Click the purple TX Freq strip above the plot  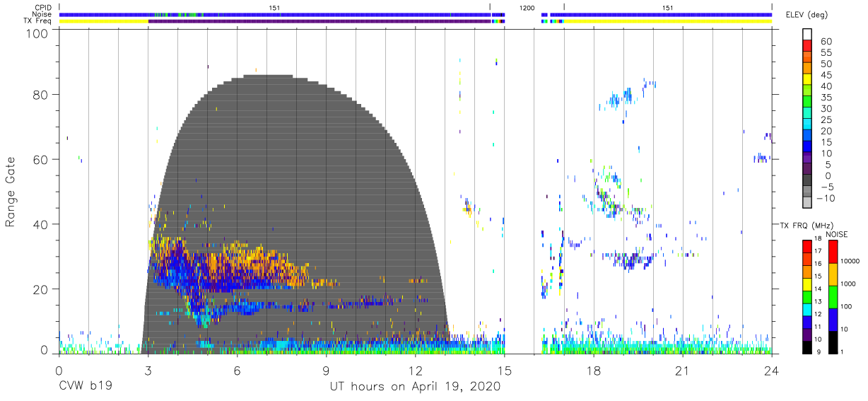(x=319, y=21)
